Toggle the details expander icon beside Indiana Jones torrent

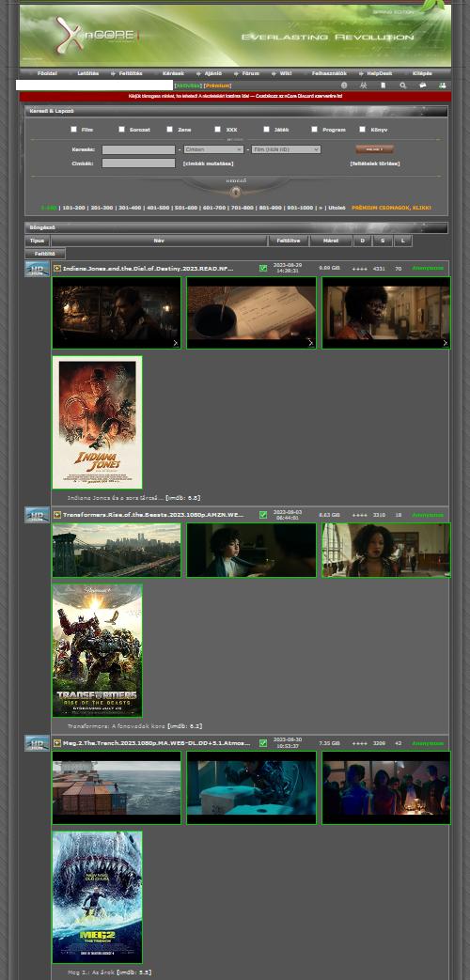(57, 268)
